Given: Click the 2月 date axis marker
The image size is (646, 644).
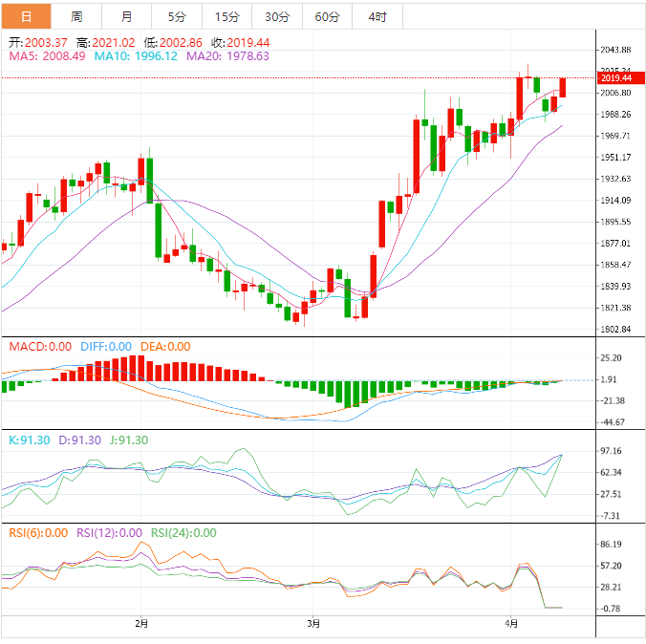Looking at the screenshot, I should [x=142, y=624].
